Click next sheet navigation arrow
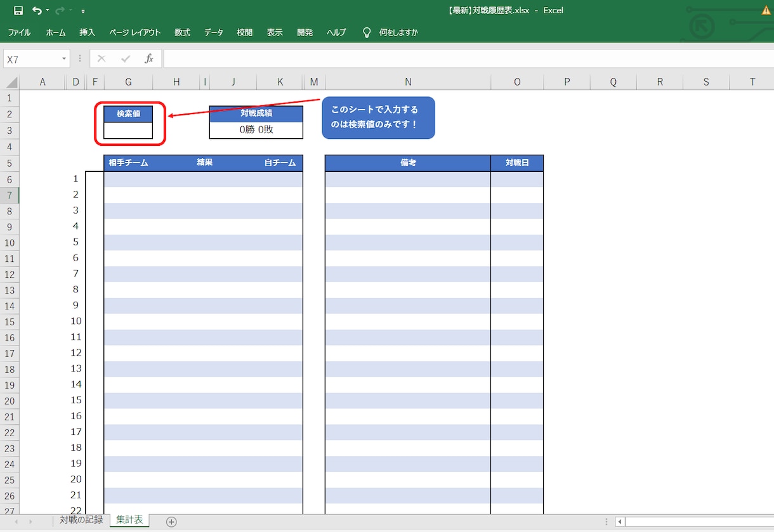Viewport: 774px width, 532px height. (30, 522)
